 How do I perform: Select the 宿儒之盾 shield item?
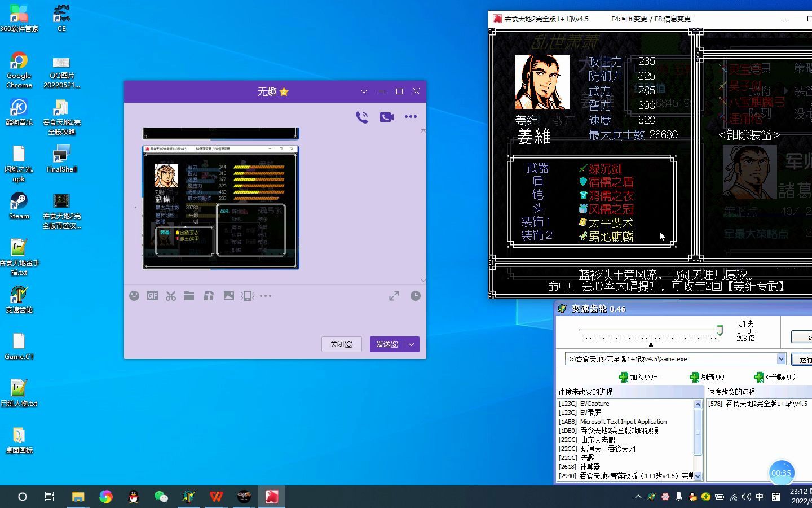point(606,182)
